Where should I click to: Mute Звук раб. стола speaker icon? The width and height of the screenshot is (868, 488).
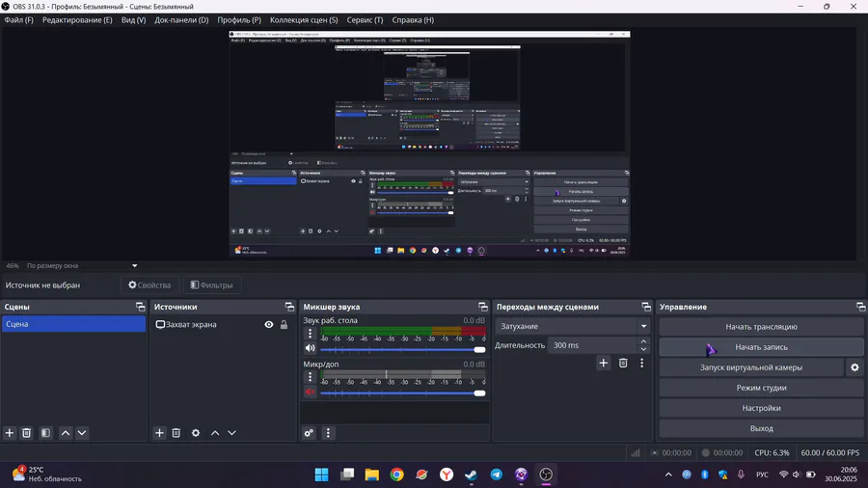point(310,348)
